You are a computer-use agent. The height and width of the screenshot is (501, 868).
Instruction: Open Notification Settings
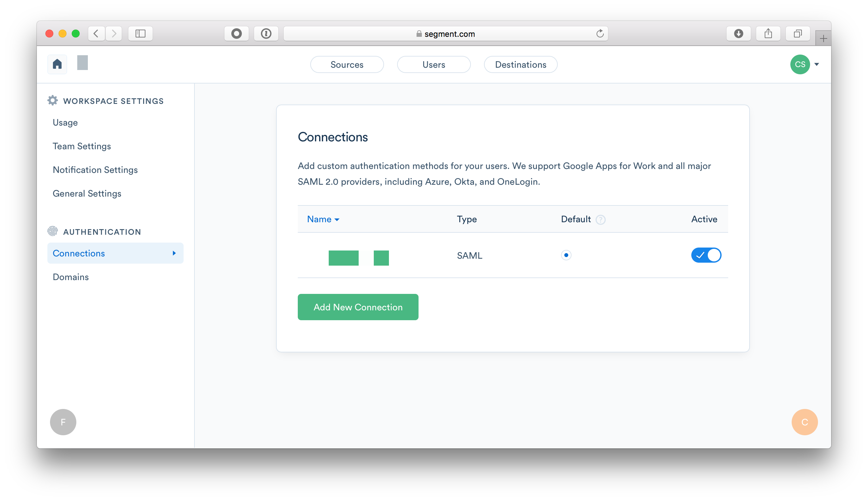point(95,170)
